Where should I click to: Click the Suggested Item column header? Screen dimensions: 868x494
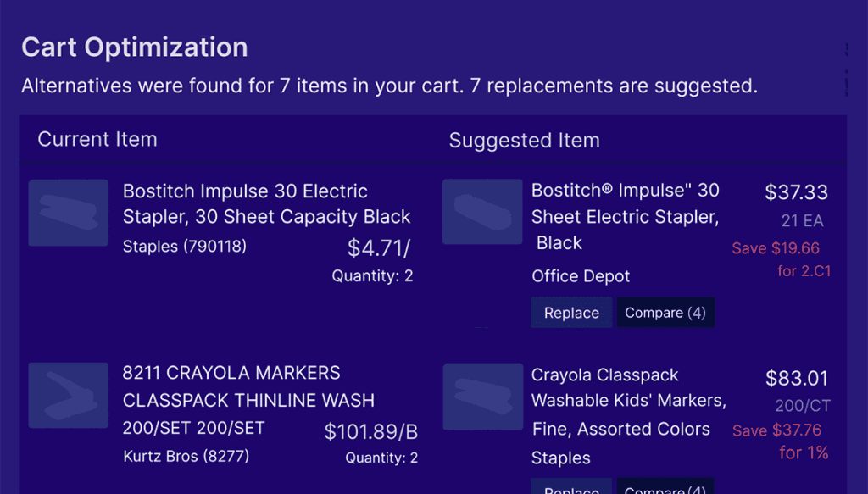pos(524,141)
